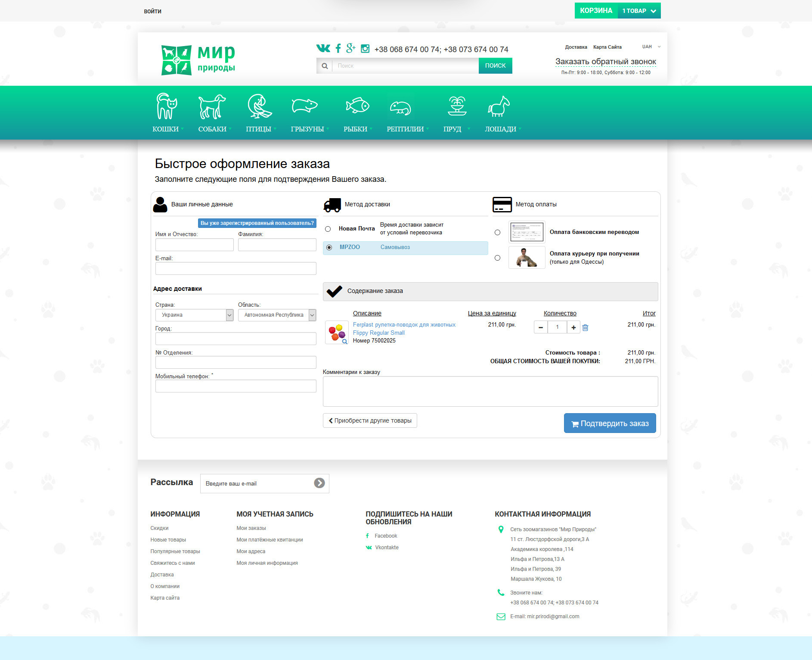Click Приобрести другие товары button

pyautogui.click(x=370, y=420)
